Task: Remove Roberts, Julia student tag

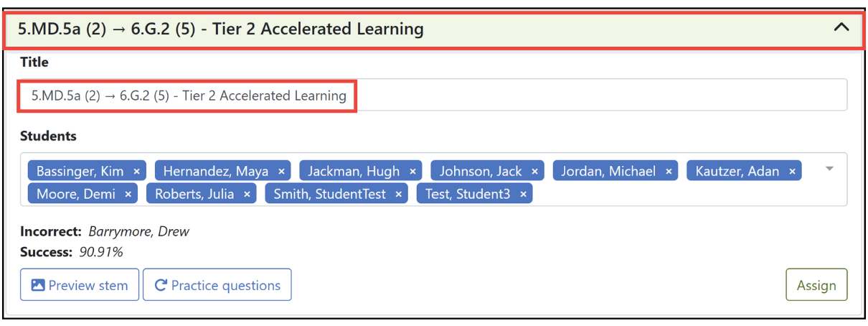Action: point(247,195)
